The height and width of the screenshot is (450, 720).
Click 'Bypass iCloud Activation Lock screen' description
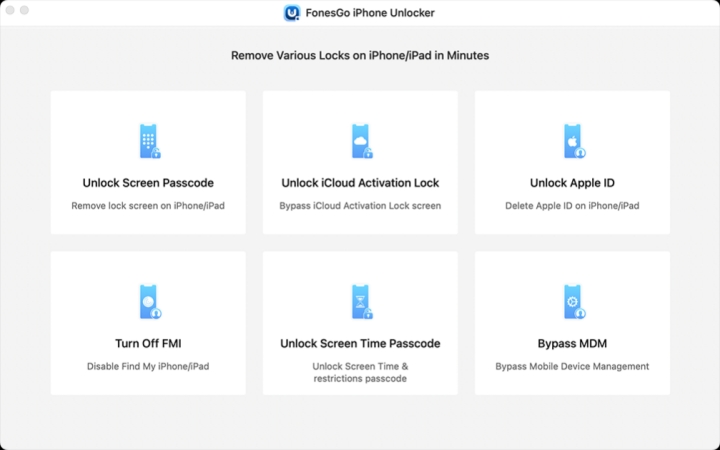tap(360, 206)
